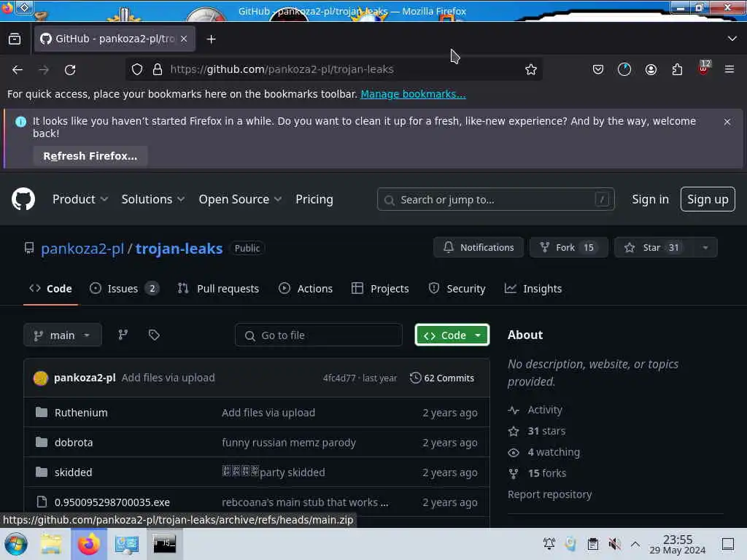747x560 pixels.
Task: Close the GitHub pankoza2-pl tab
Action: point(184,39)
